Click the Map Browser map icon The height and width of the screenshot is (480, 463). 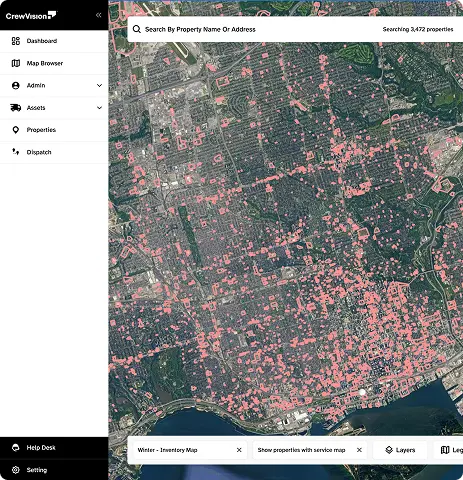pos(16,63)
